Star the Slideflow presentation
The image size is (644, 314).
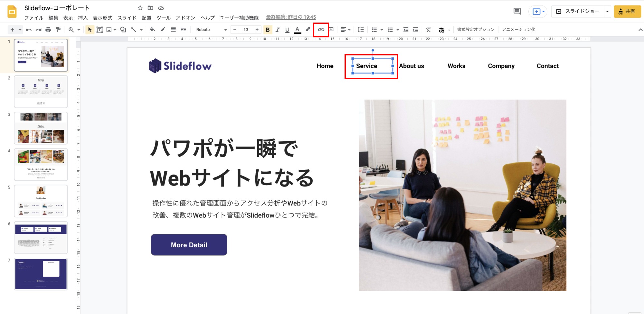pyautogui.click(x=140, y=8)
